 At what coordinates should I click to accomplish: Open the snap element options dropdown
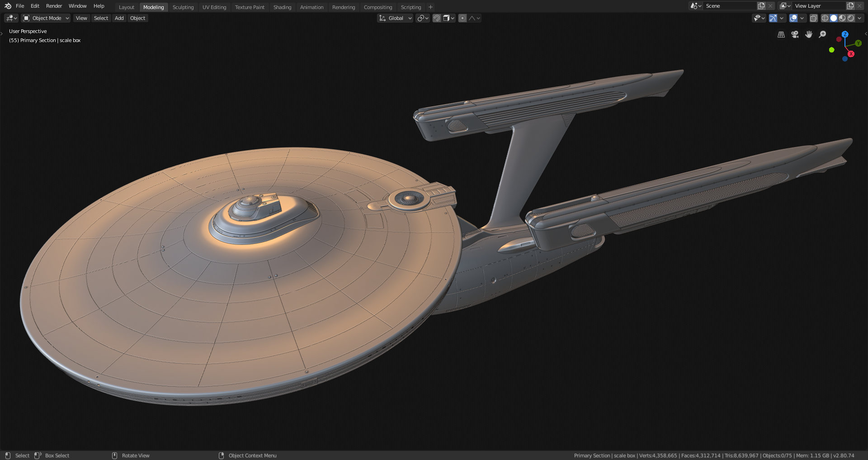click(x=449, y=18)
